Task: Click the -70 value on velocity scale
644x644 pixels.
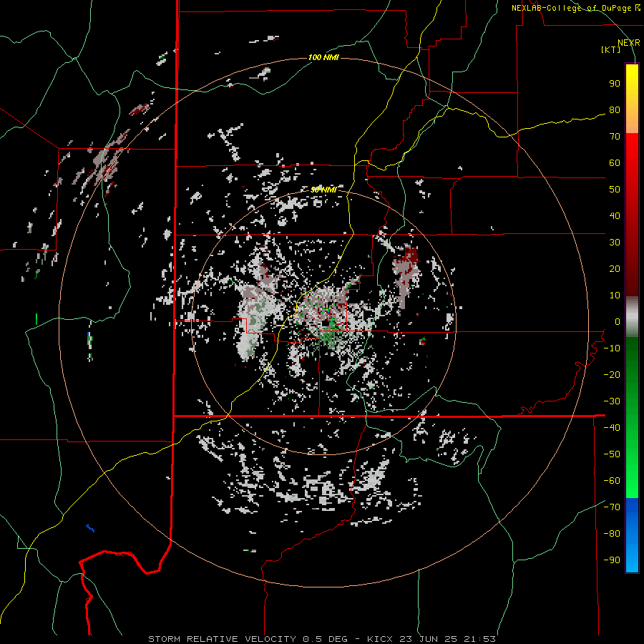Action: click(x=612, y=507)
